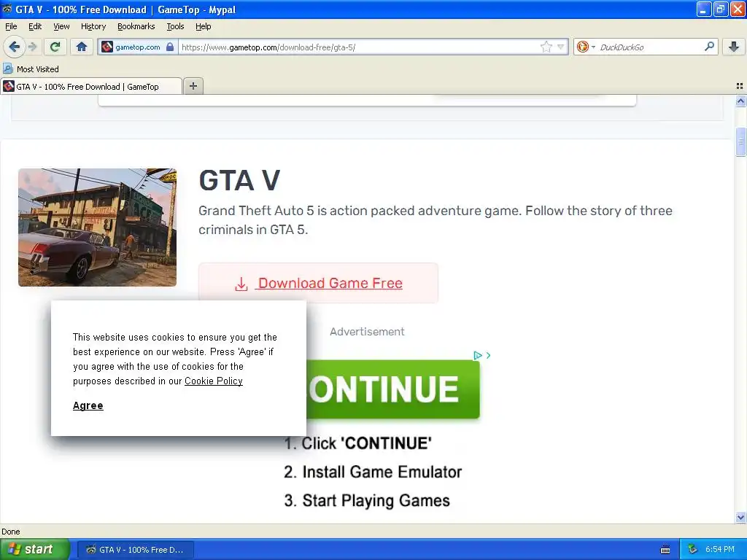The image size is (747, 560).
Task: Click the search magnifier icon
Action: click(709, 46)
